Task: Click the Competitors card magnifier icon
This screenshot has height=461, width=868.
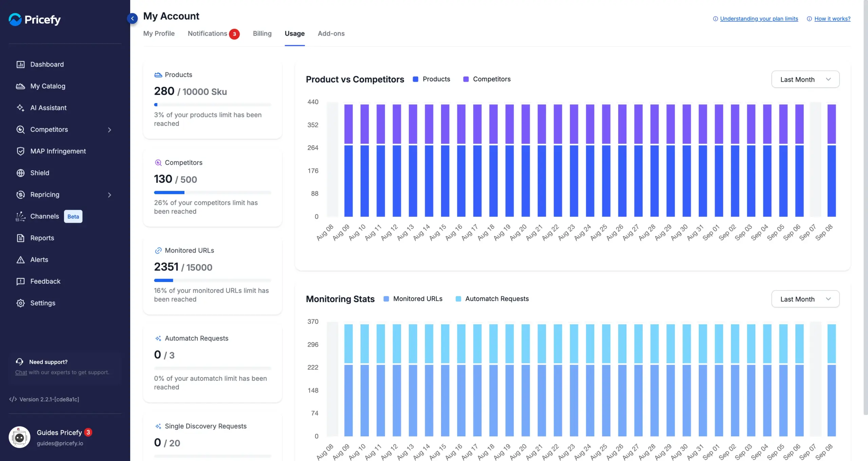Action: click(x=158, y=163)
